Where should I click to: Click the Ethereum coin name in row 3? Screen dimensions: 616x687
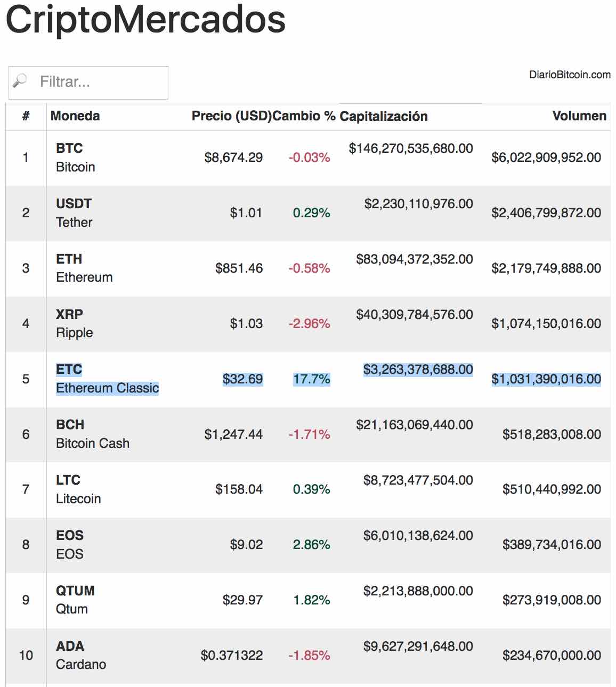[84, 277]
